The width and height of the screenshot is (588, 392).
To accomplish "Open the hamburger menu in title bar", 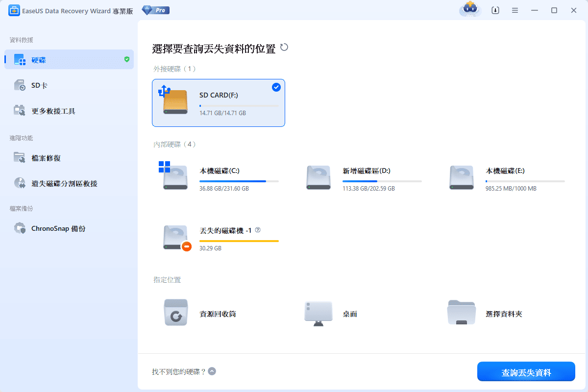I will click(x=515, y=10).
